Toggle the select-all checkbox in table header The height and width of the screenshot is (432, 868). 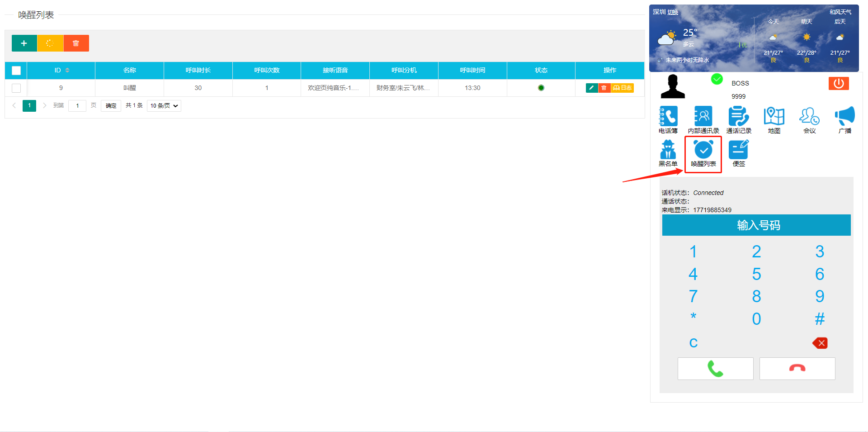16,71
